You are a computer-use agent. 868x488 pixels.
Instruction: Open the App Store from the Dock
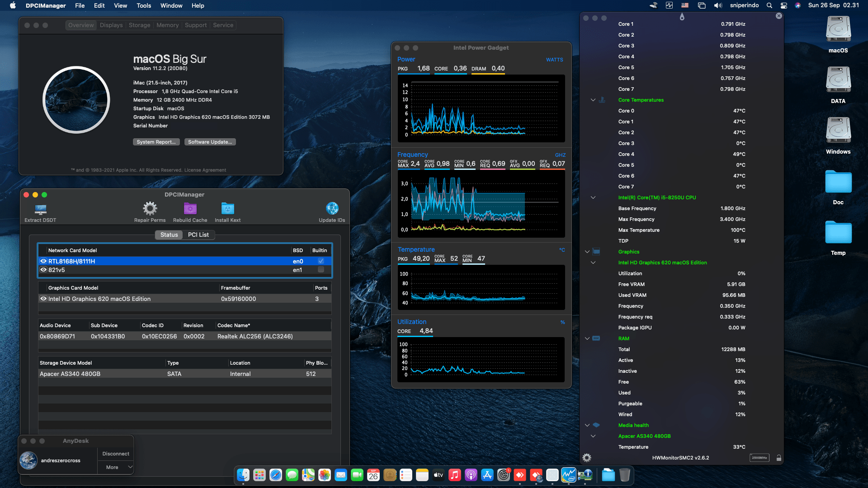(487, 475)
